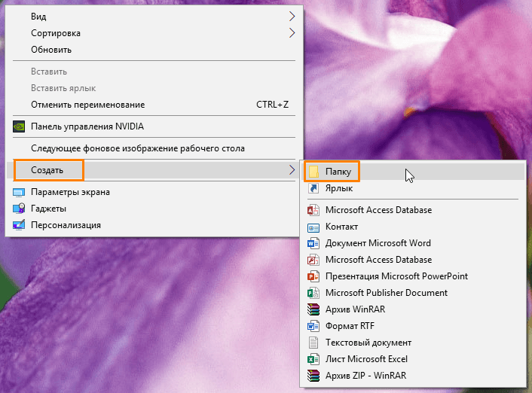The width and height of the screenshot is (532, 393).
Task: Click the icon beside Архив WinRAR
Action: click(313, 309)
